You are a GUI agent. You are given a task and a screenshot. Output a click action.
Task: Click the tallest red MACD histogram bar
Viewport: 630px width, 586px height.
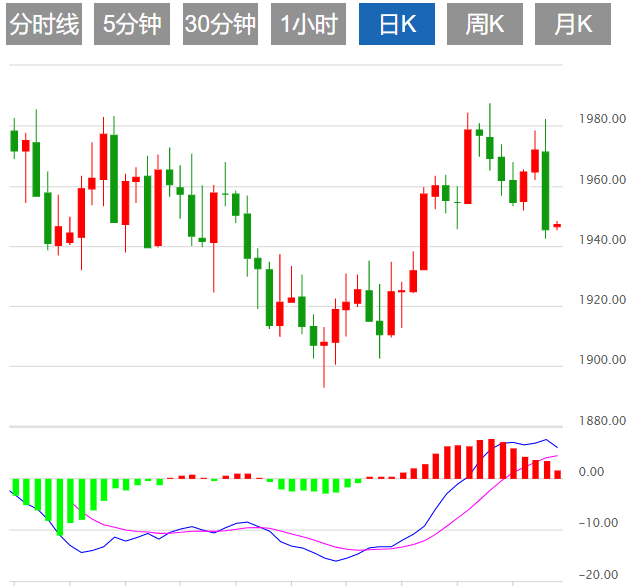[491, 459]
